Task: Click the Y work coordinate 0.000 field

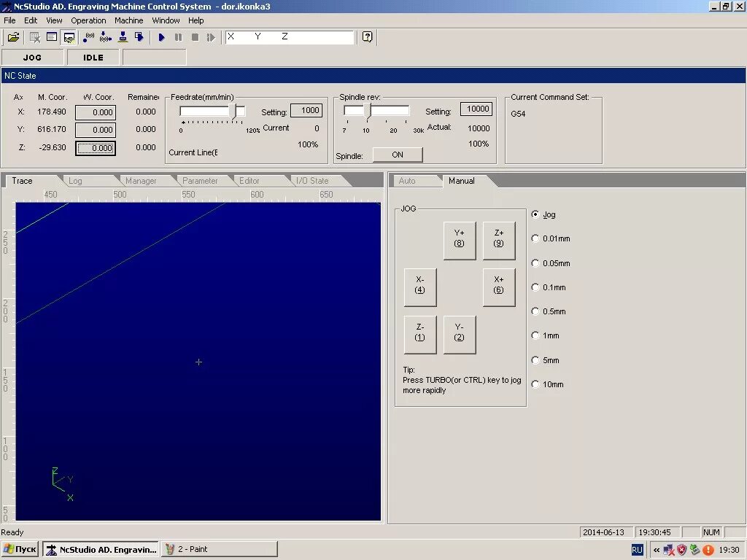Action: (96, 130)
